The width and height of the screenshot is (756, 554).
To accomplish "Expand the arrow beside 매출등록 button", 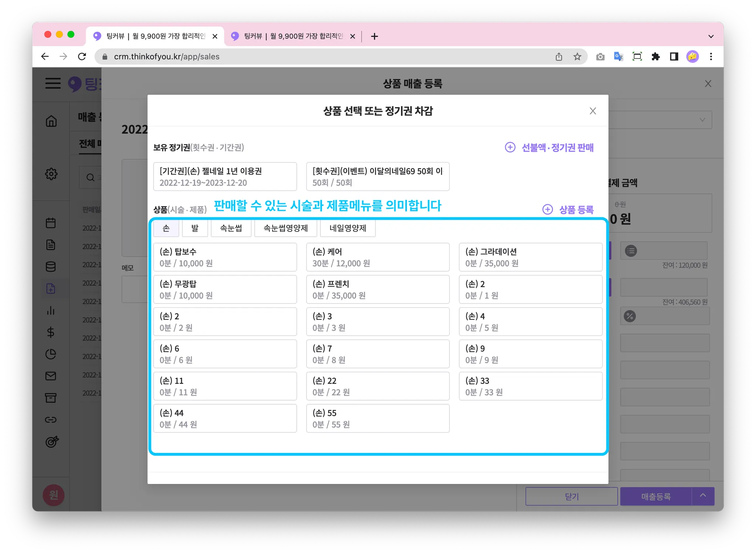I will click(703, 496).
